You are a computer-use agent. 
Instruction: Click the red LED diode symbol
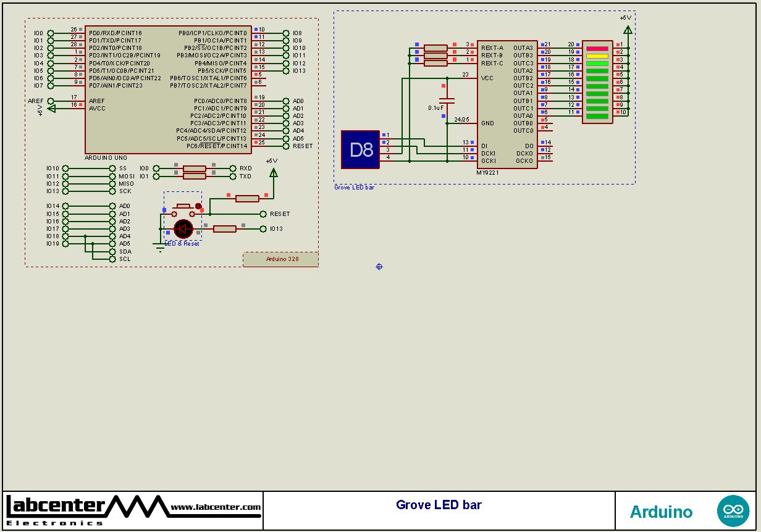point(183,229)
